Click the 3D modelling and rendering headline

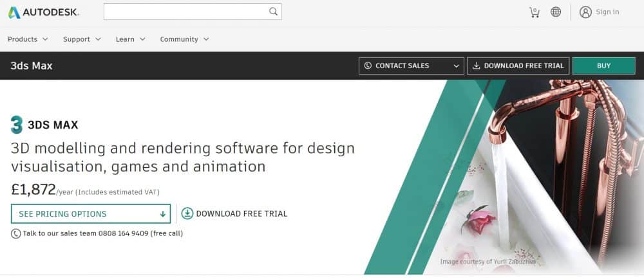[x=183, y=157]
